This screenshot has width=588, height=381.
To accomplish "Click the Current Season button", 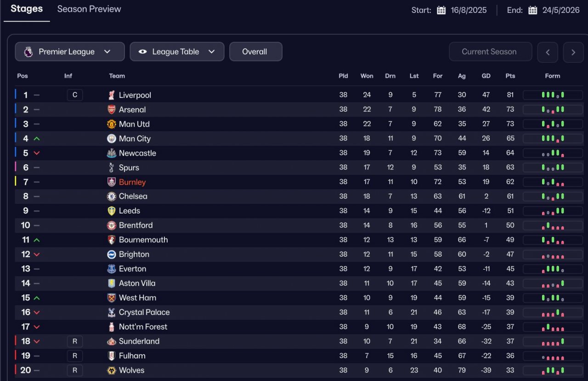I will 490,52.
